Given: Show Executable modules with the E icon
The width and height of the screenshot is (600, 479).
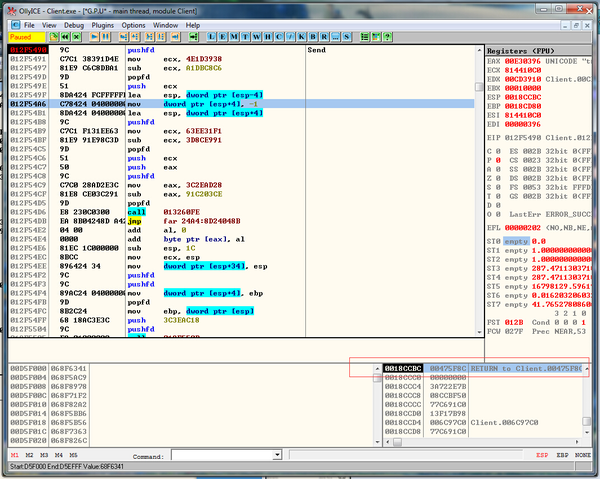Looking at the screenshot, I should [224, 36].
